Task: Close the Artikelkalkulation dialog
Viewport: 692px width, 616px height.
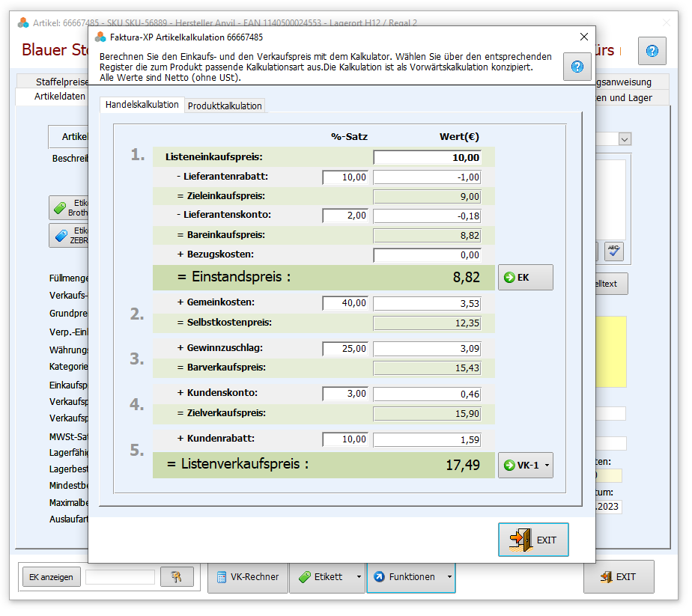Action: pos(584,37)
